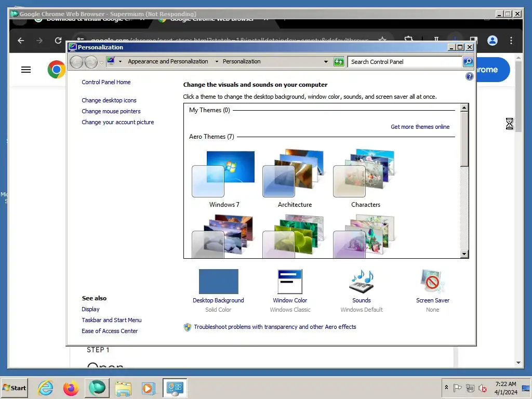
Task: Click Action Center flag tray icon
Action: point(457,388)
